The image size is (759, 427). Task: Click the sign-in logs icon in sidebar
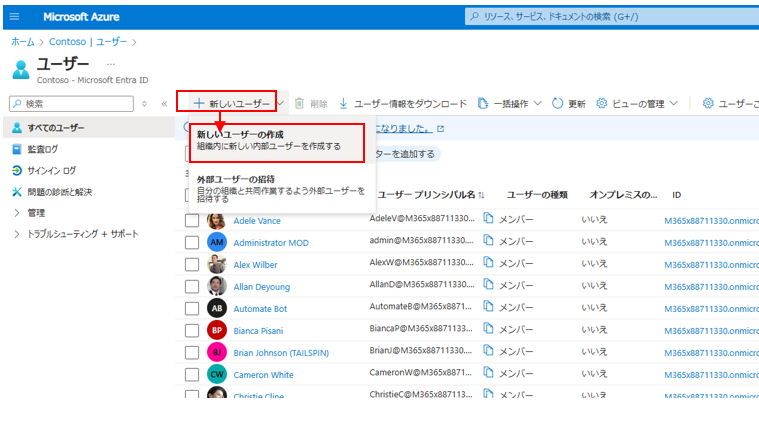coord(17,170)
